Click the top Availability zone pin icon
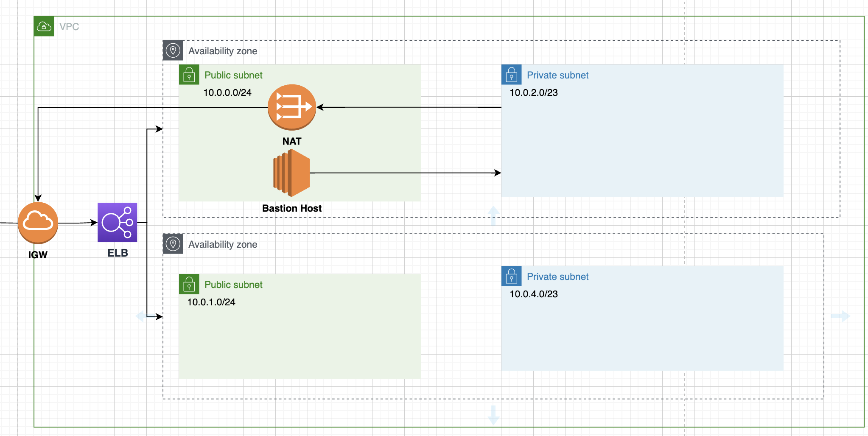The width and height of the screenshot is (868, 436). (x=173, y=51)
